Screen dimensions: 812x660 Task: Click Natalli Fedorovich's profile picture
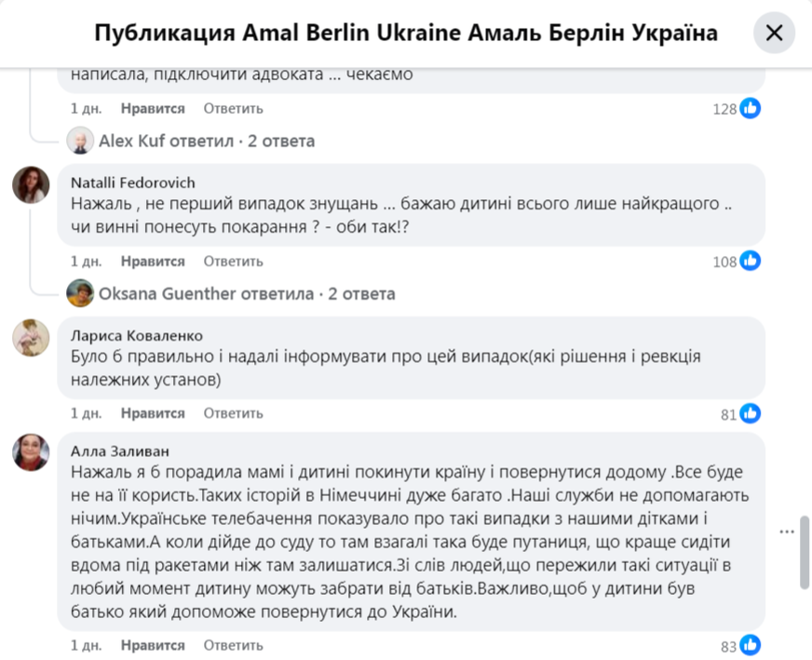(31, 184)
